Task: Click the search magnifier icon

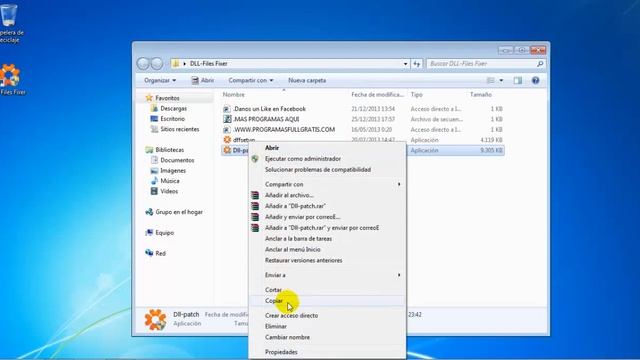Action: [540, 64]
